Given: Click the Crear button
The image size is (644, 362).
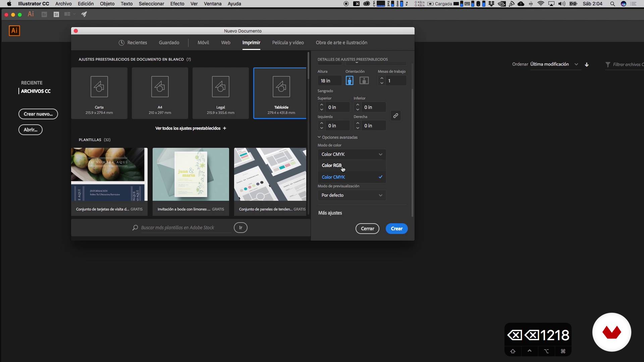Looking at the screenshot, I should coord(396,229).
